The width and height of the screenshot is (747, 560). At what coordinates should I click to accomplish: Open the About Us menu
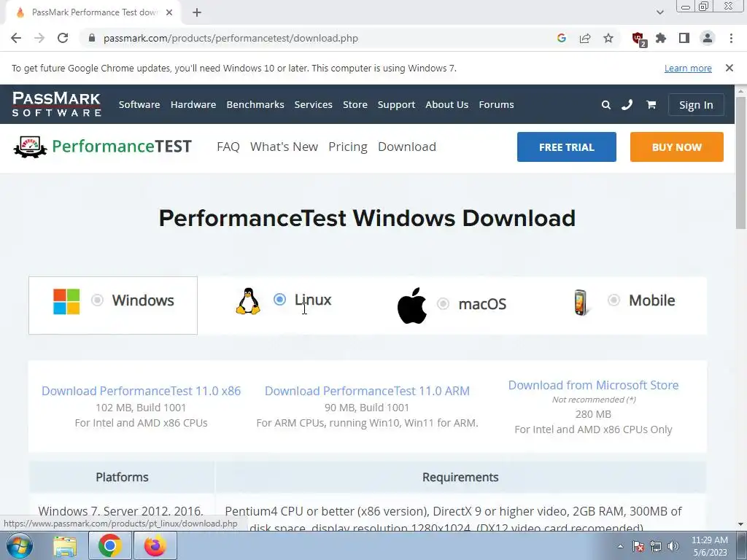(x=447, y=104)
